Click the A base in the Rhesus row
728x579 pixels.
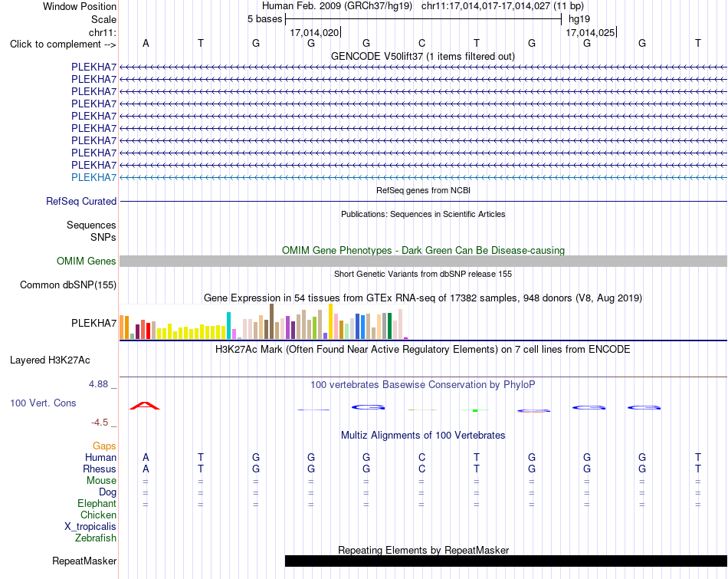point(146,469)
